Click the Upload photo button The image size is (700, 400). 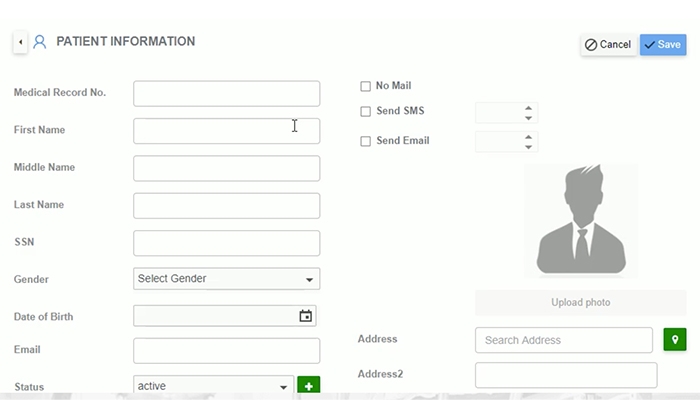580,303
